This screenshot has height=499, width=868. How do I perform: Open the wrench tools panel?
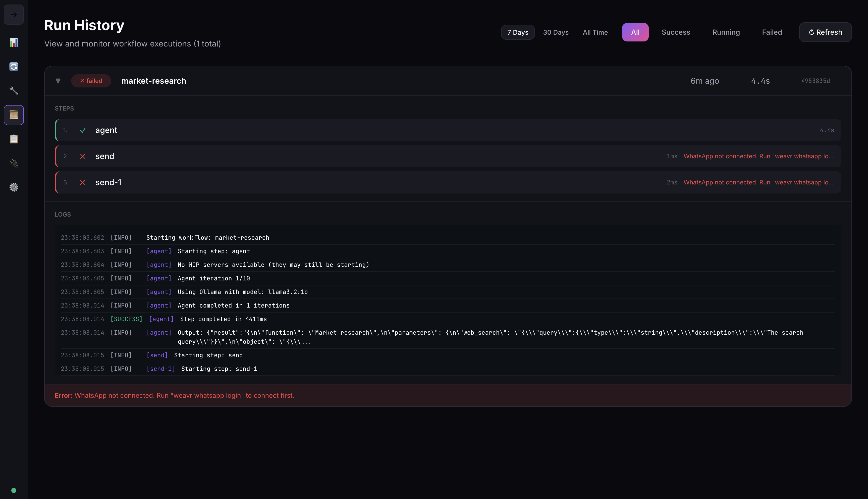(x=14, y=90)
